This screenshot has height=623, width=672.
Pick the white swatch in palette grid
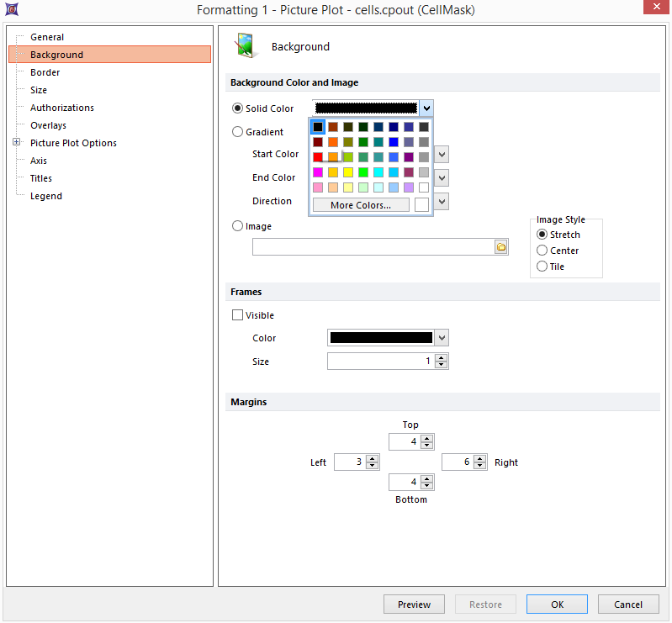423,187
